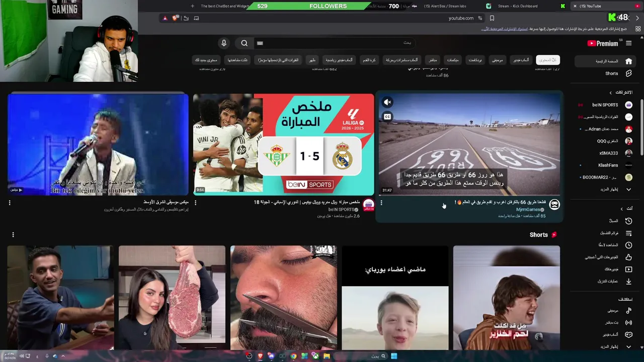The height and width of the screenshot is (362, 644).
Task: Open the Short with woman holding raw meat
Action: [x=172, y=298]
